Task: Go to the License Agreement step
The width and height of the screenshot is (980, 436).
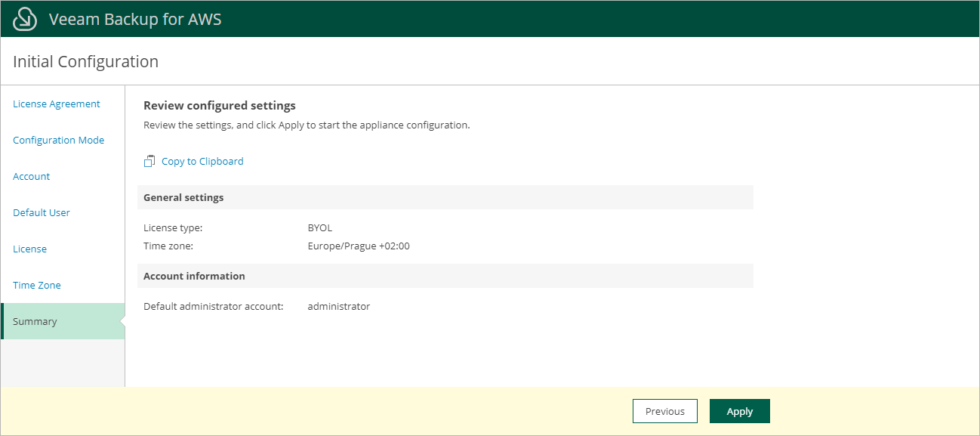Action: click(57, 104)
